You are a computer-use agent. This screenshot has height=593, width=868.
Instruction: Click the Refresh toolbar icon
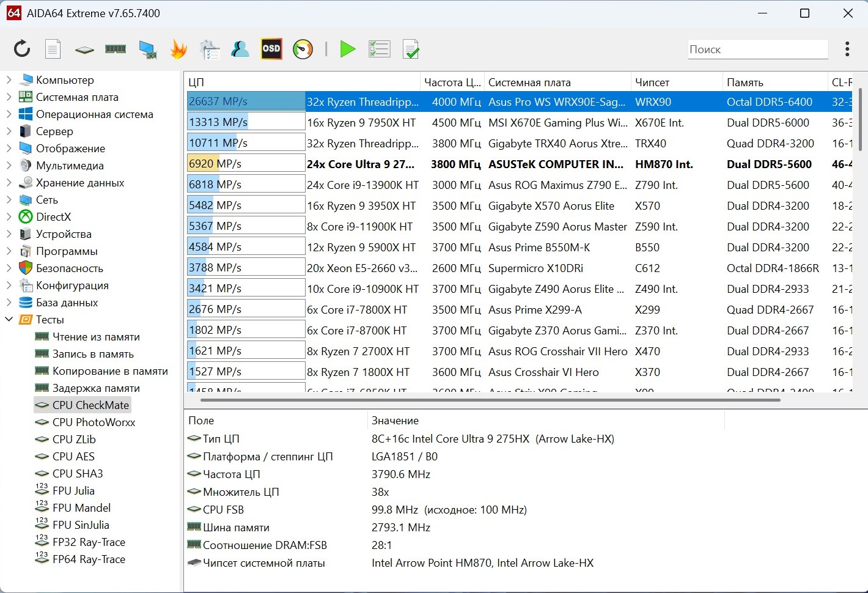[x=22, y=49]
